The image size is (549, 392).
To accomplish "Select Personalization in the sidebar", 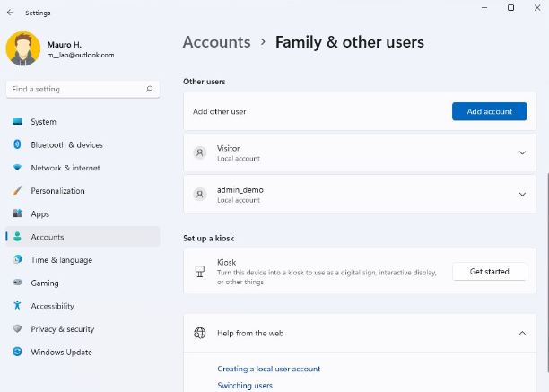I will 83,191.
